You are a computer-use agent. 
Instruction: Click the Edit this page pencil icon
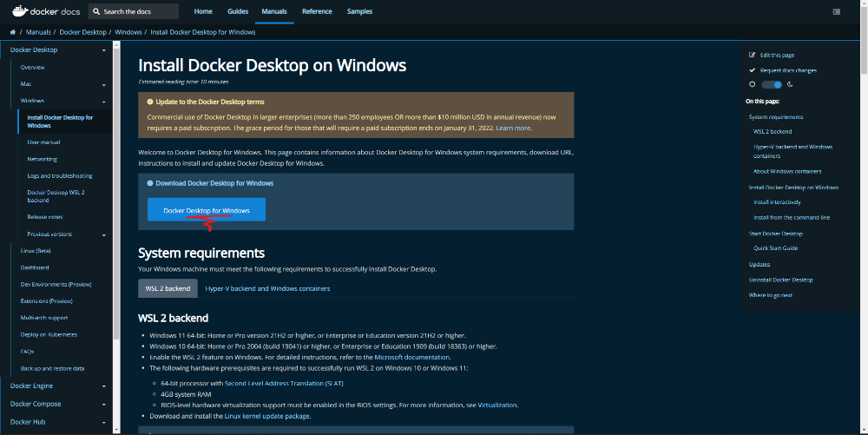[x=753, y=55]
